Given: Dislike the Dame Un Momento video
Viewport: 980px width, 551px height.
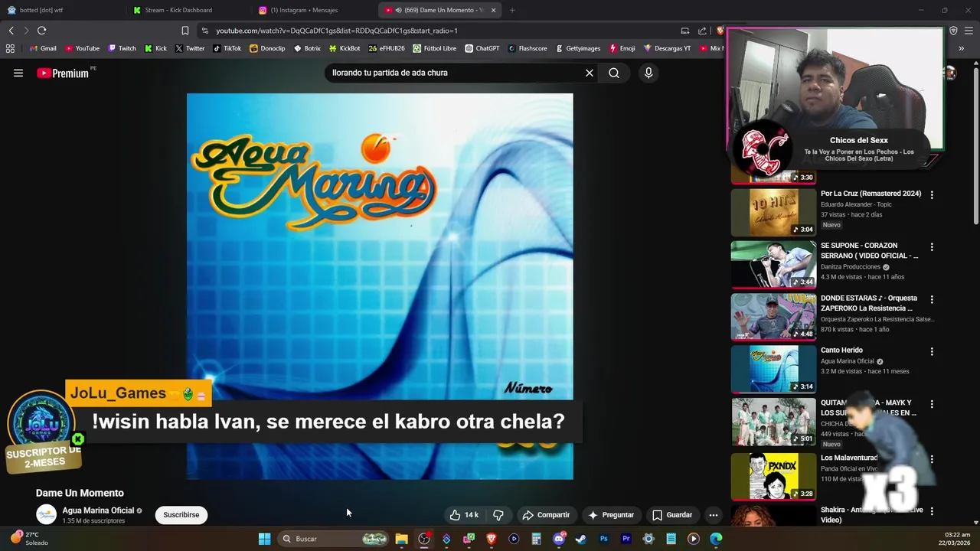Looking at the screenshot, I should 498,515.
